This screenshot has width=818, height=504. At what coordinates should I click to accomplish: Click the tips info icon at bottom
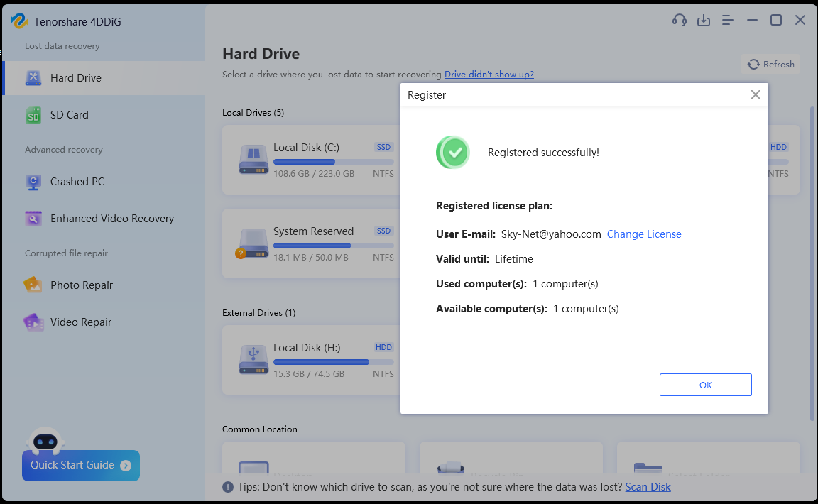228,487
